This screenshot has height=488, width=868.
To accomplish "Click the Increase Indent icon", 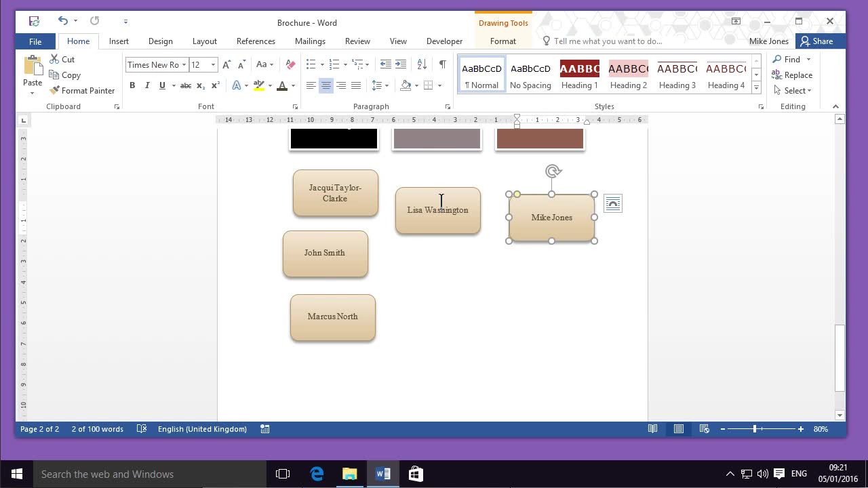I will coord(401,64).
